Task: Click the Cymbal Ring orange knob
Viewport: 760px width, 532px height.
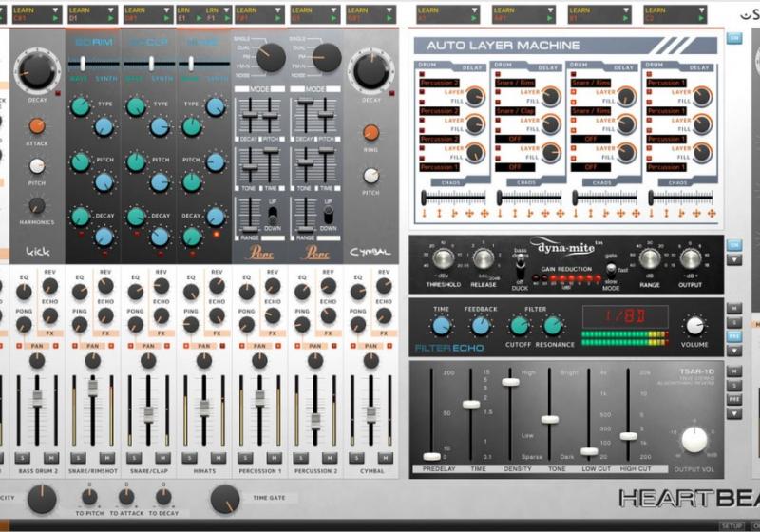Action: (x=371, y=133)
